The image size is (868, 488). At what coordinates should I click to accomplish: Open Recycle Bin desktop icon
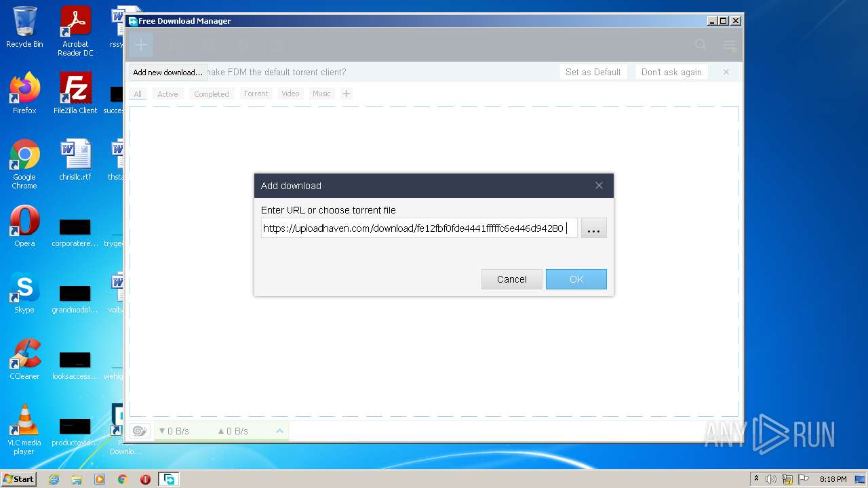click(24, 28)
